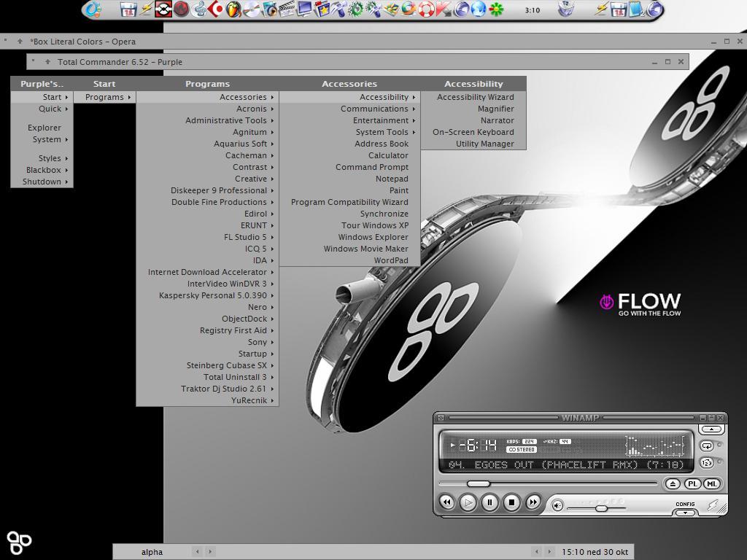This screenshot has width=747, height=560.
Task: Open Accessibility Wizard menu entry
Action: tap(473, 97)
